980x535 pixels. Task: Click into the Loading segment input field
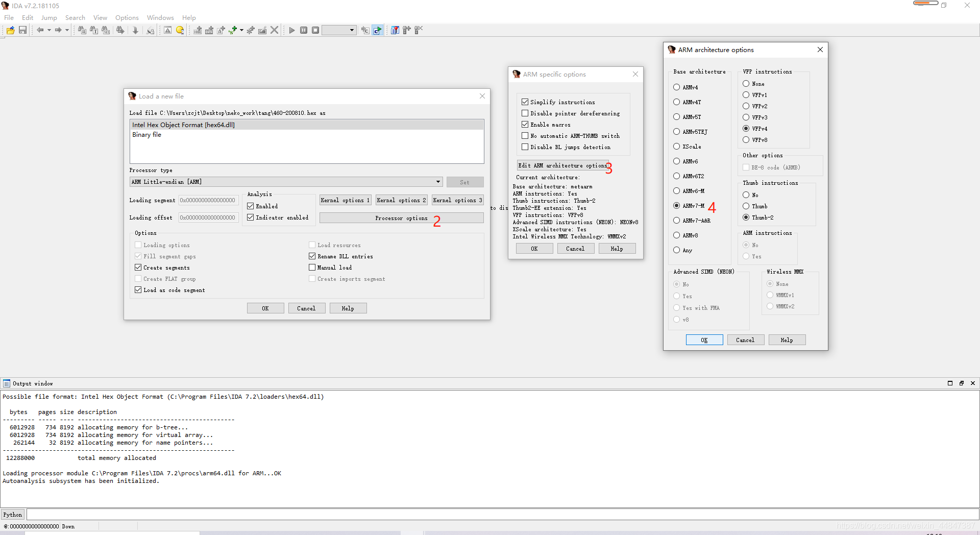click(208, 200)
